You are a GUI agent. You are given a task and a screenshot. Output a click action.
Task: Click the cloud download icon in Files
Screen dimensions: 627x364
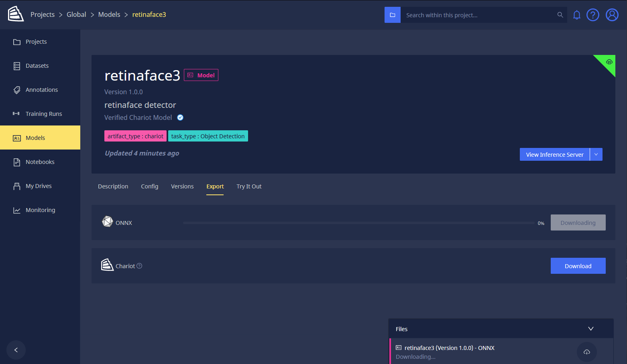(586, 352)
